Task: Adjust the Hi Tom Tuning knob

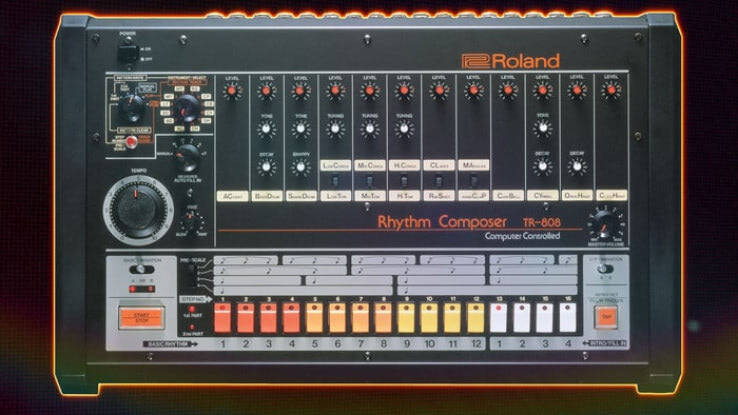Action: [404, 128]
